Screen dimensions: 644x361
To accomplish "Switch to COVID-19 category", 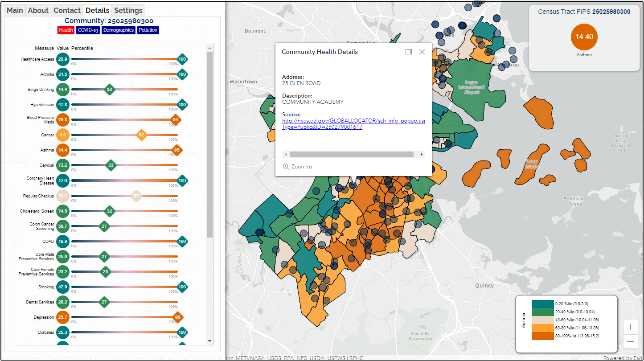I will point(88,30).
